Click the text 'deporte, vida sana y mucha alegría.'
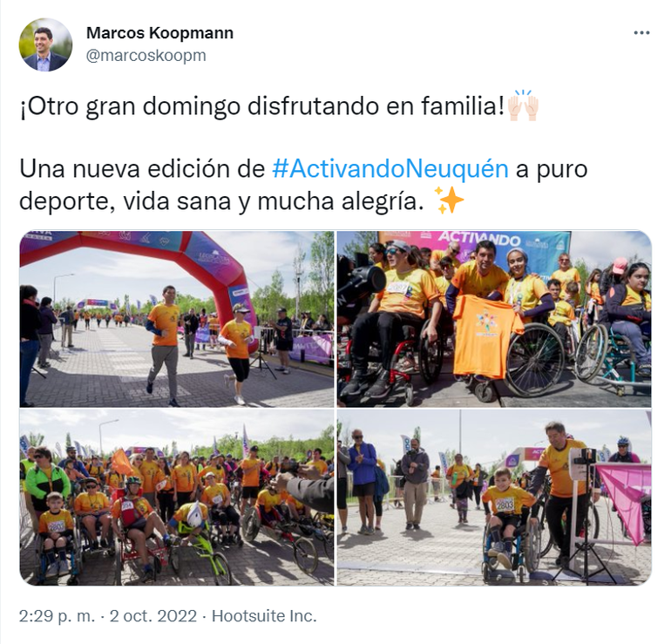 click(x=221, y=200)
